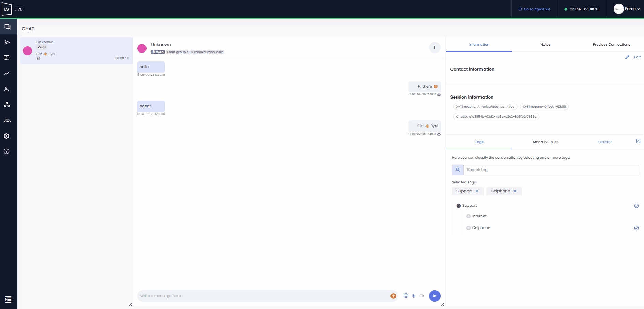
Task: Open the conversation three-dot options menu
Action: pos(434,48)
